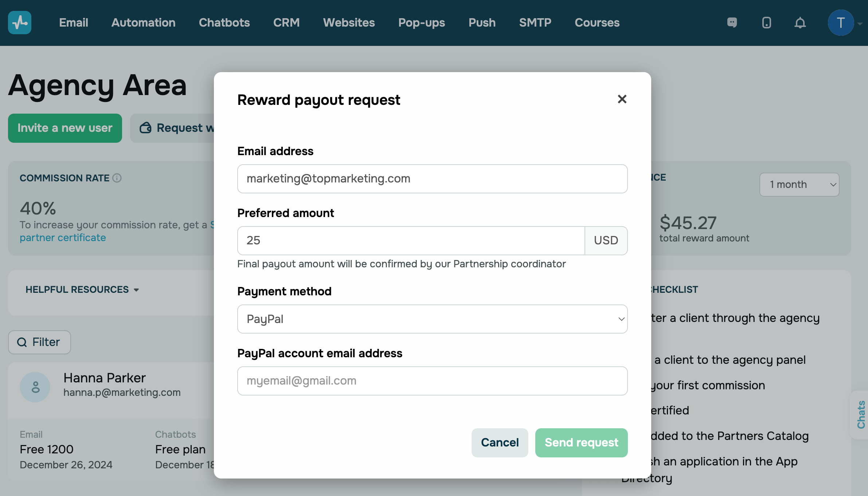Open the notifications bell
The width and height of the screenshot is (868, 496).
click(x=800, y=23)
